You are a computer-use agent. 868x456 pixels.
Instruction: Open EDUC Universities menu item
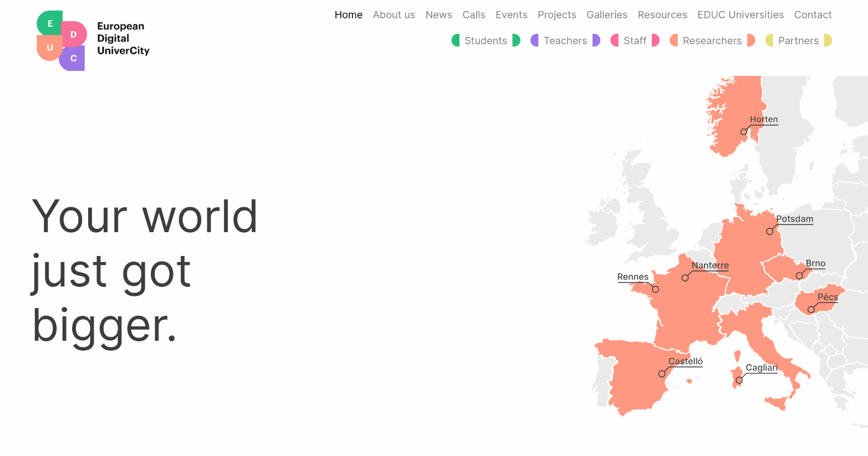740,15
